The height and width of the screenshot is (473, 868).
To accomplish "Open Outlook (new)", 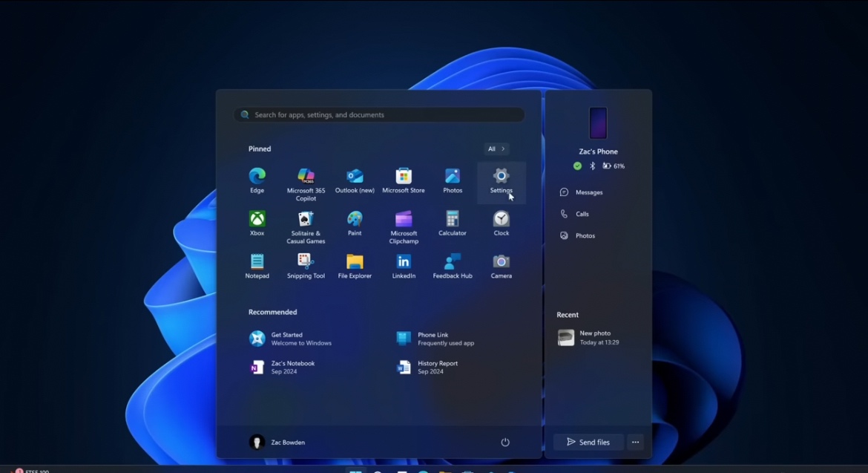I will (x=355, y=181).
